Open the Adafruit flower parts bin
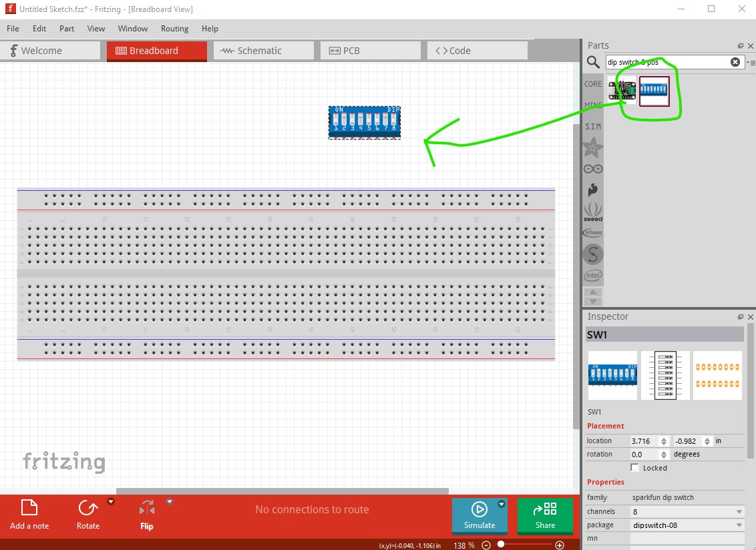The height and width of the screenshot is (550, 756). pyautogui.click(x=592, y=148)
